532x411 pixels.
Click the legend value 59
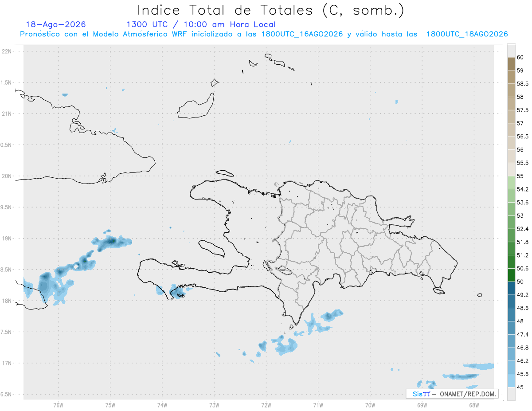tap(520, 70)
